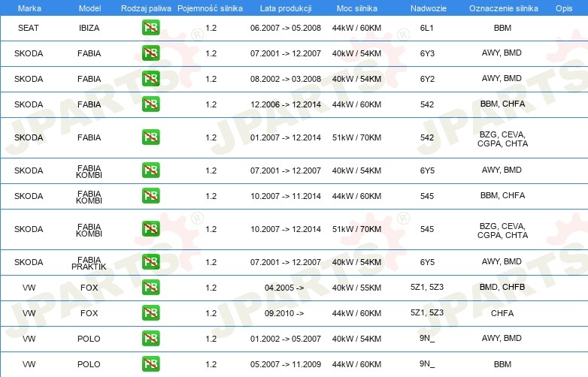Click the 01.2002 -> 05.2007 date range
Image resolution: width=588 pixels, height=377 pixels.
286,339
